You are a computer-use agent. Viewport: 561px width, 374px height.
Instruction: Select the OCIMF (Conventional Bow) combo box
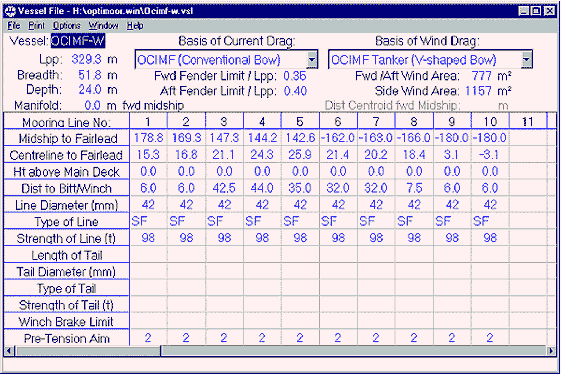point(226,60)
